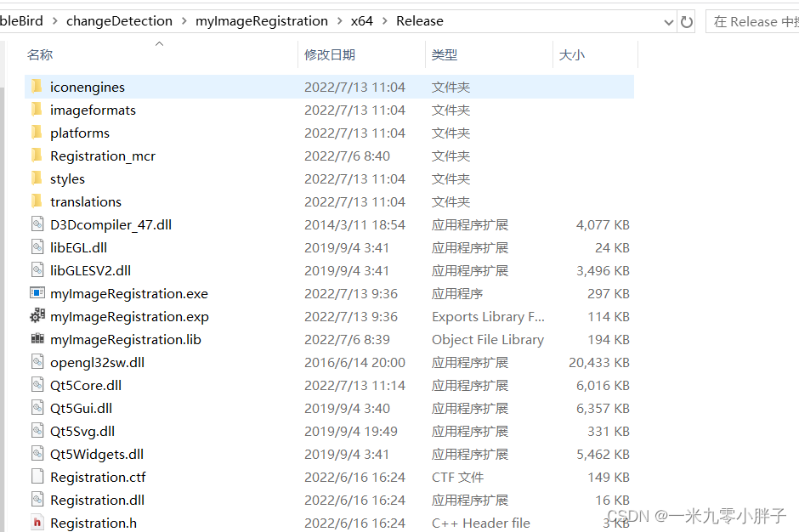Go to myImageRegistration in the breadcrumb
Viewport: 799px width, 532px height.
tap(262, 21)
